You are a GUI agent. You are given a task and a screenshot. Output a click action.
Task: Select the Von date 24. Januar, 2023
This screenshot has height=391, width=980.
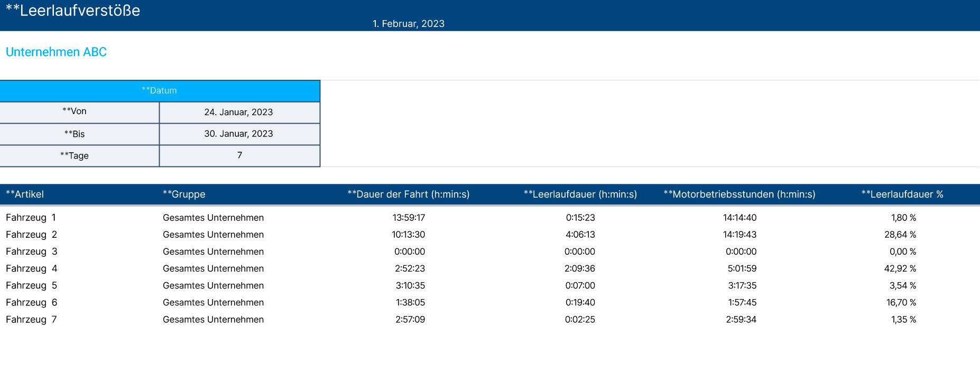[238, 112]
